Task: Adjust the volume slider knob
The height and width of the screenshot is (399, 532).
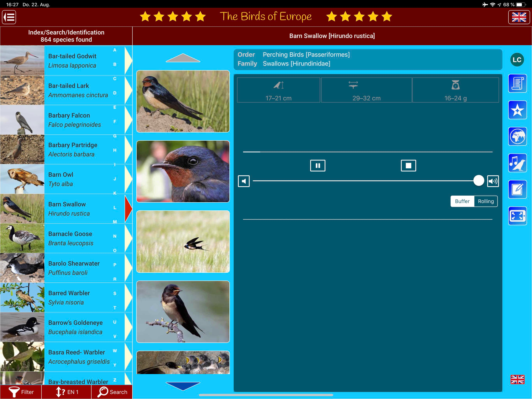Action: (x=479, y=180)
